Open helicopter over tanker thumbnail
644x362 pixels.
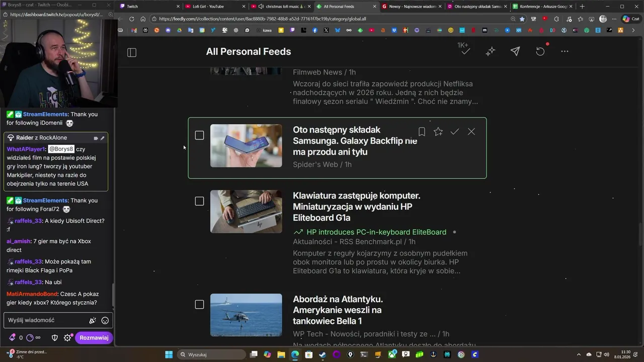[246, 315]
